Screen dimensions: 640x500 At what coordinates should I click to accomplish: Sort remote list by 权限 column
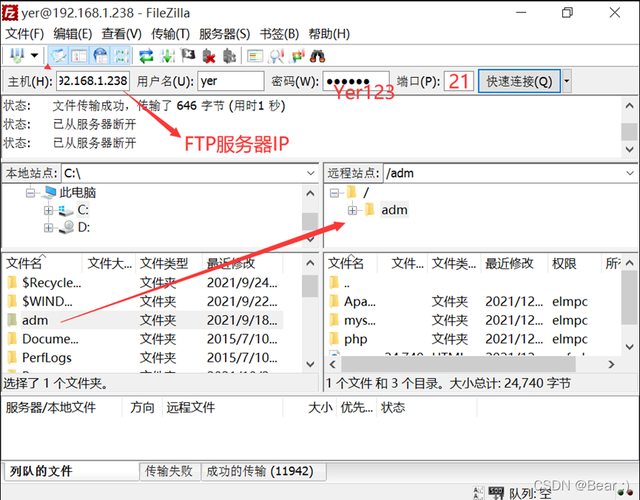point(573,263)
